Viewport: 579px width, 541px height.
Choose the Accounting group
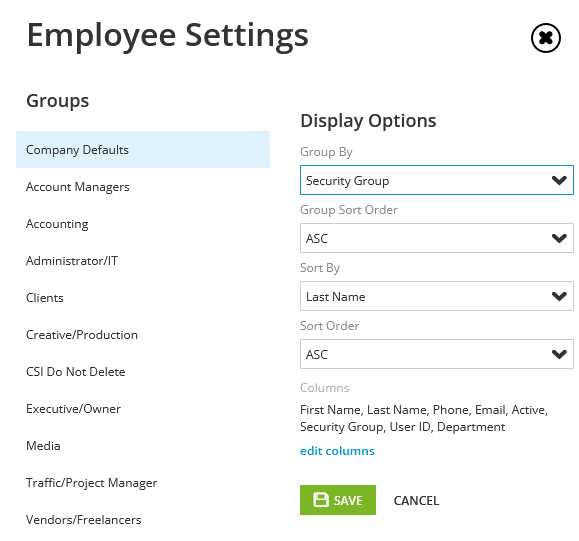click(x=143, y=224)
